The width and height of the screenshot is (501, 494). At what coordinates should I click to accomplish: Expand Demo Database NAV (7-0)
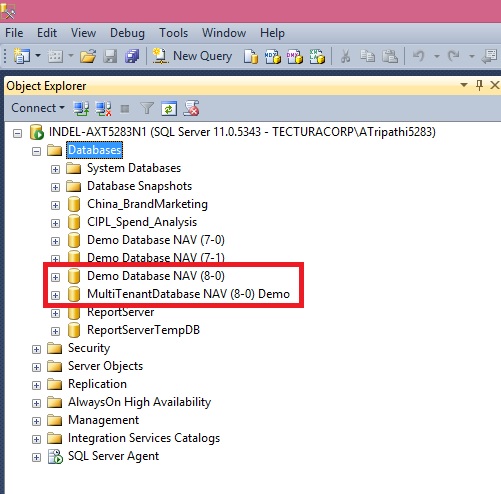55,242
